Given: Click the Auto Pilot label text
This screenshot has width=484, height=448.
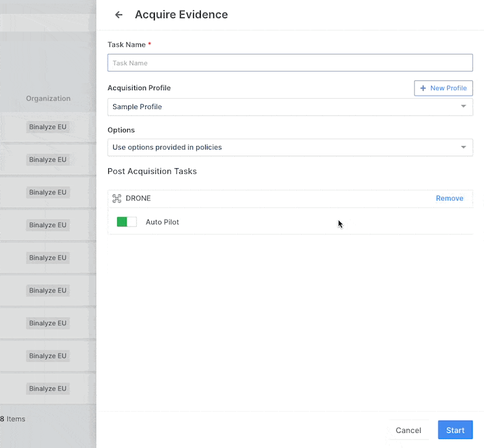Looking at the screenshot, I should [162, 222].
